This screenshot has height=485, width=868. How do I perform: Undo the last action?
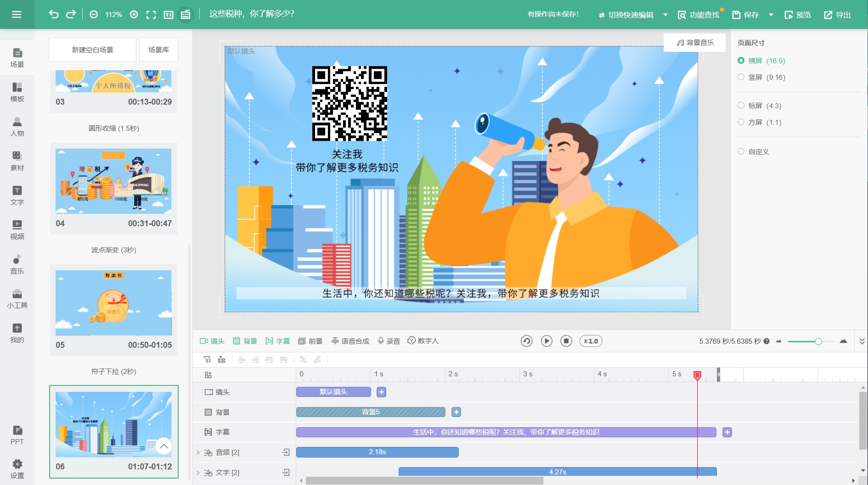pos(54,14)
